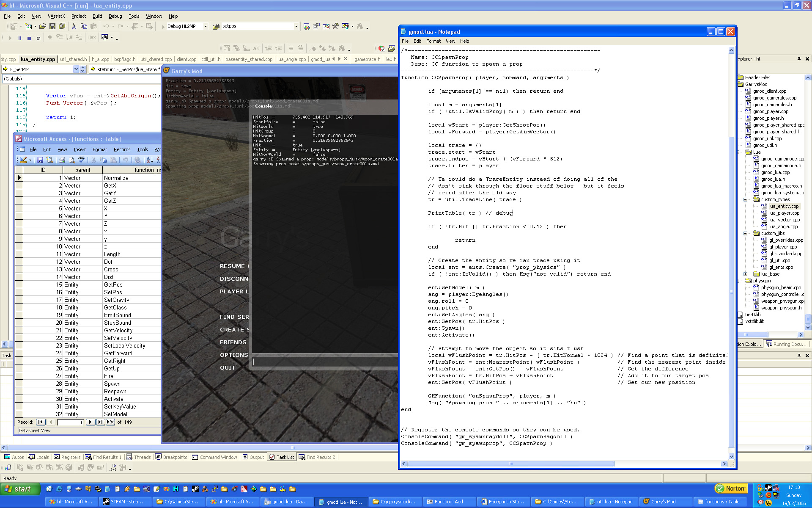Click OPTIONS in Garry's Mod menu
The width and height of the screenshot is (812, 508).
point(234,355)
